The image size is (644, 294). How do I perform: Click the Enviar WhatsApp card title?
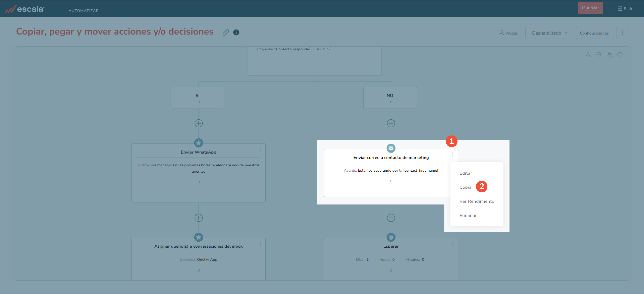click(x=199, y=152)
